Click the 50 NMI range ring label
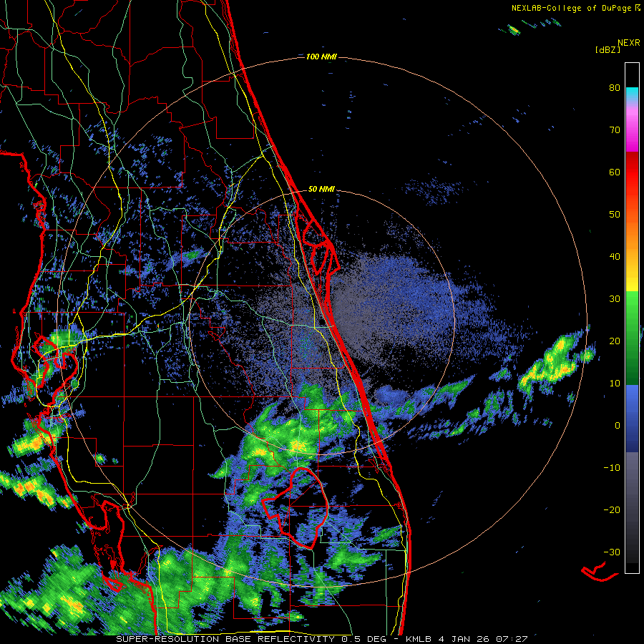 coord(321,190)
